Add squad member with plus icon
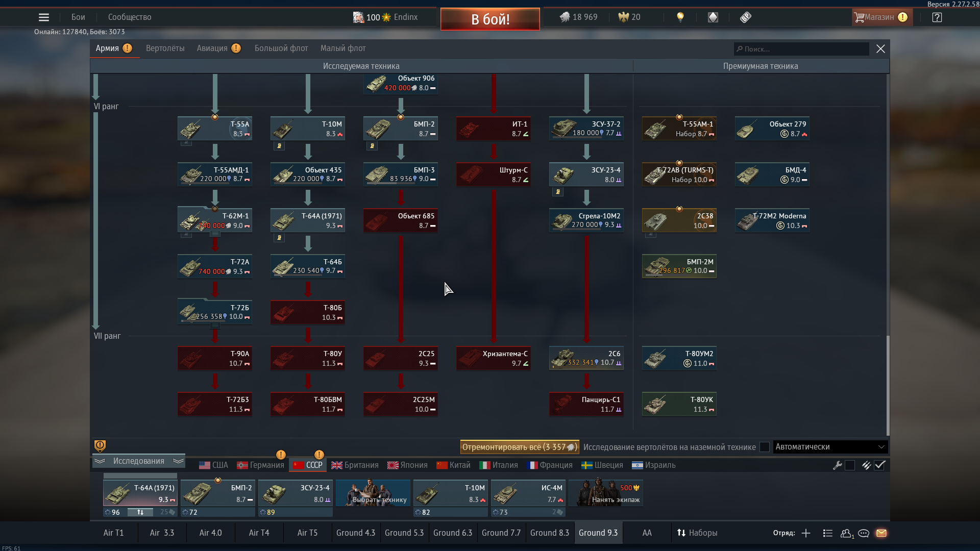The height and width of the screenshot is (551, 980). coord(806,533)
